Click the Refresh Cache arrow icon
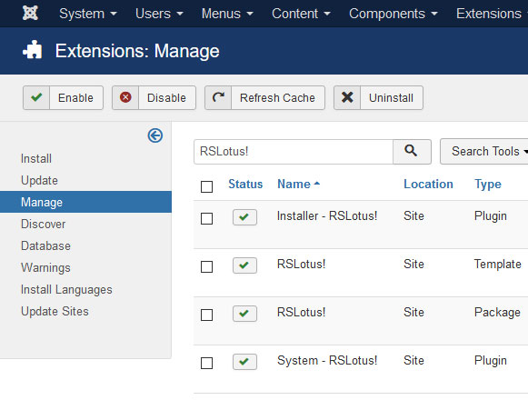This screenshot has height=420, width=528. (x=218, y=97)
